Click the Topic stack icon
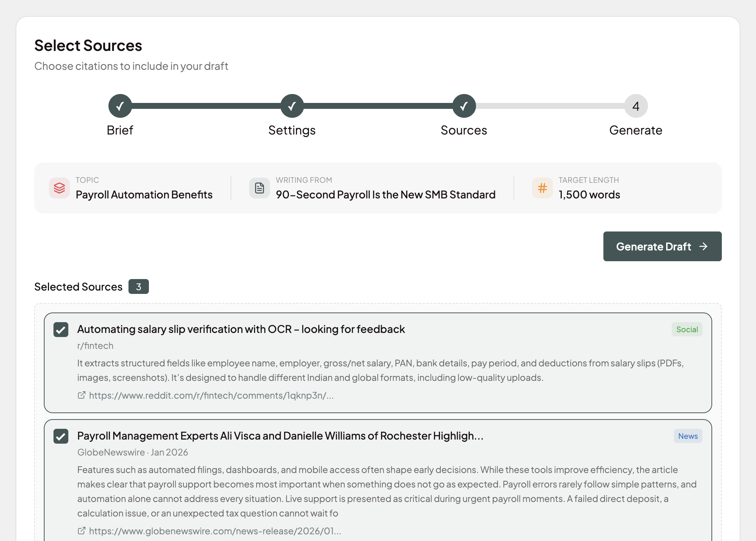Image resolution: width=756 pixels, height=541 pixels. 59,188
